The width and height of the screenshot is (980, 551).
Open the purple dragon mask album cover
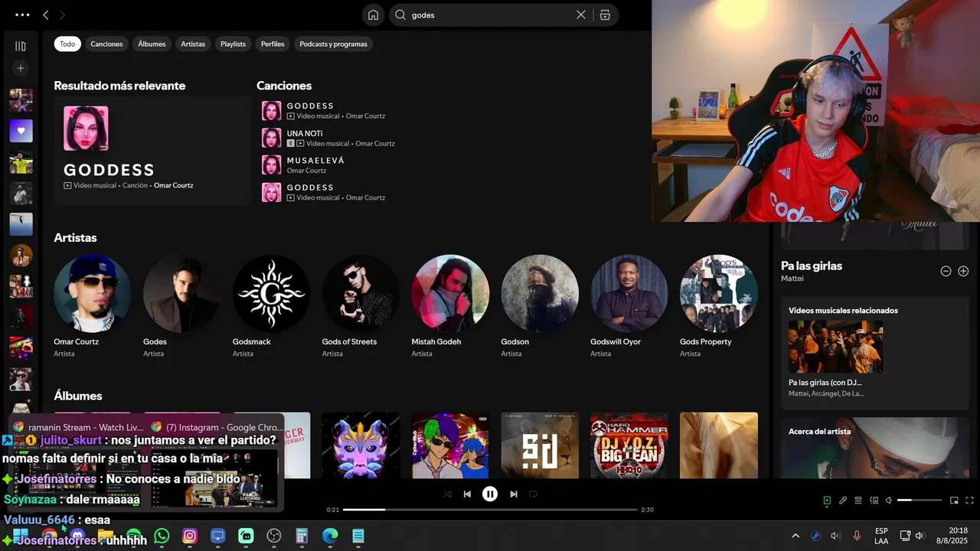361,445
